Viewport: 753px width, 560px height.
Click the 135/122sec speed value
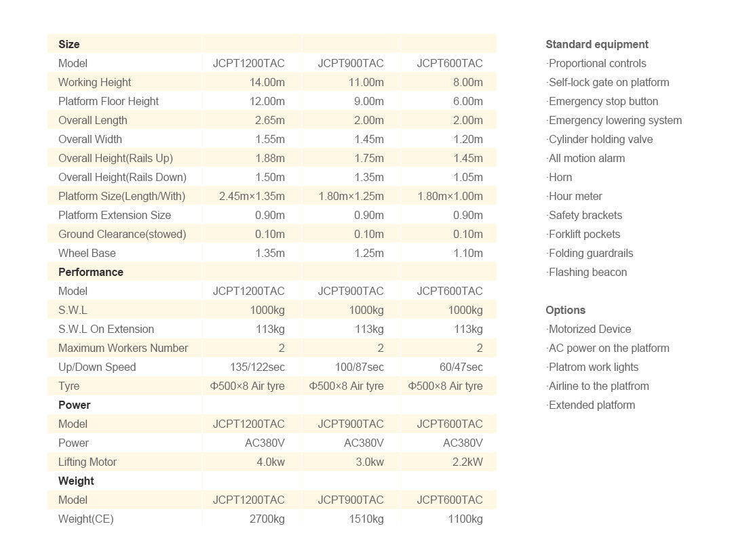(257, 367)
